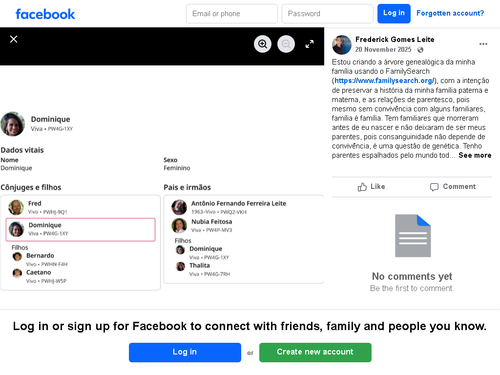Close the photo viewer with X

[x=14, y=39]
